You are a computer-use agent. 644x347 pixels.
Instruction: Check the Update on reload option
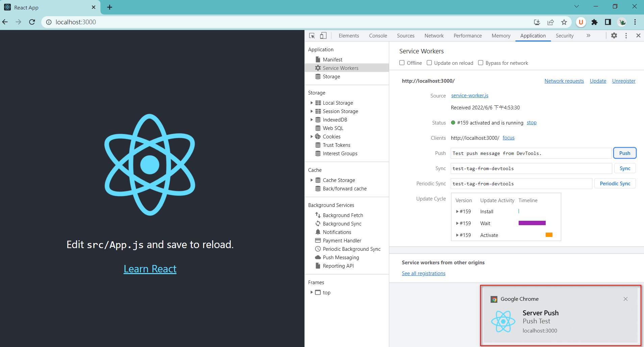click(429, 63)
